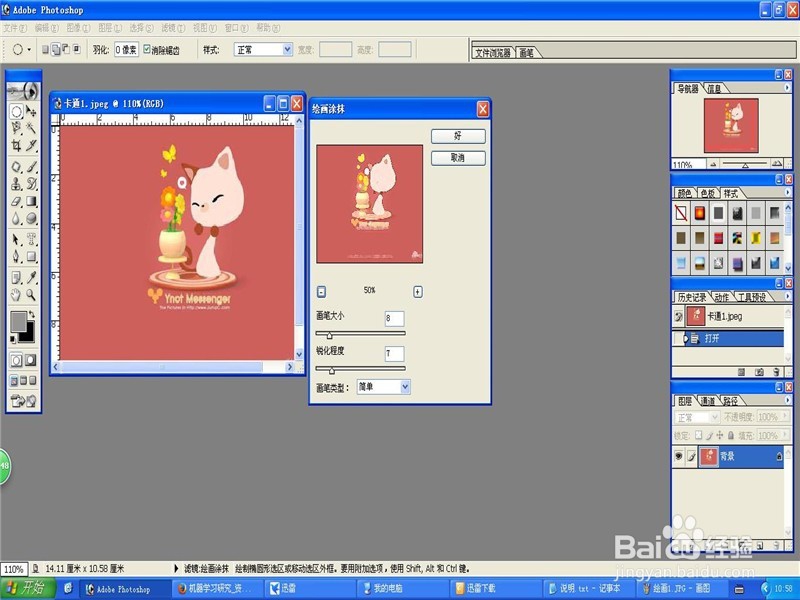Open the Navigator panel menu arrow

click(x=787, y=88)
